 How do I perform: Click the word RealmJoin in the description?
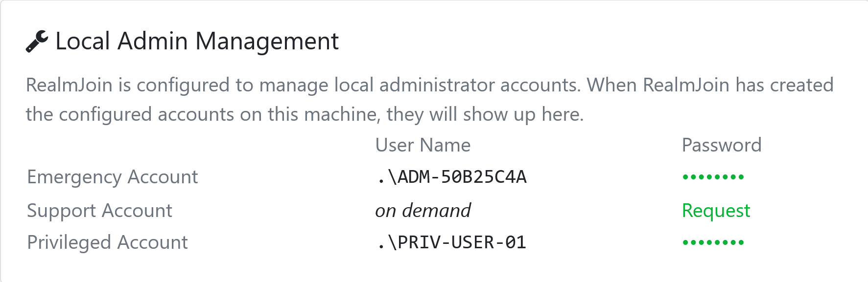coord(69,85)
